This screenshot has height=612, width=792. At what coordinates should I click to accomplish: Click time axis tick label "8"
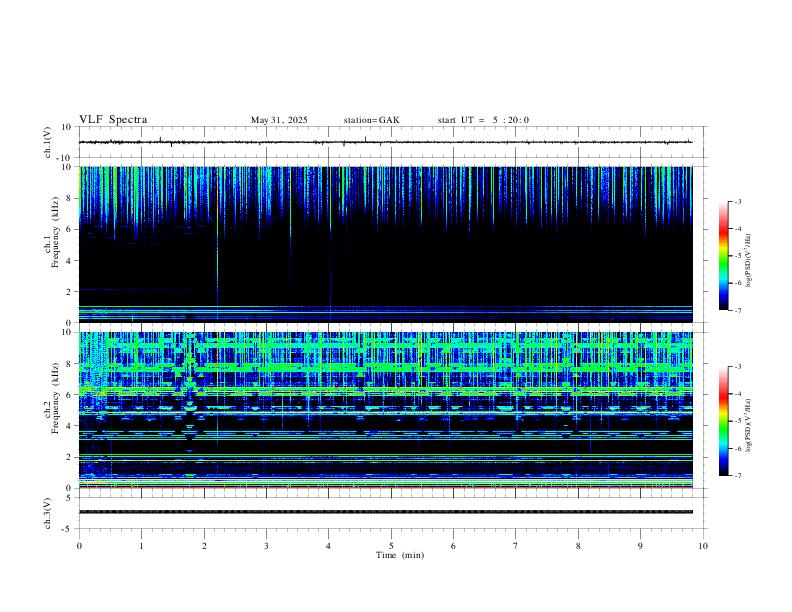point(578,546)
